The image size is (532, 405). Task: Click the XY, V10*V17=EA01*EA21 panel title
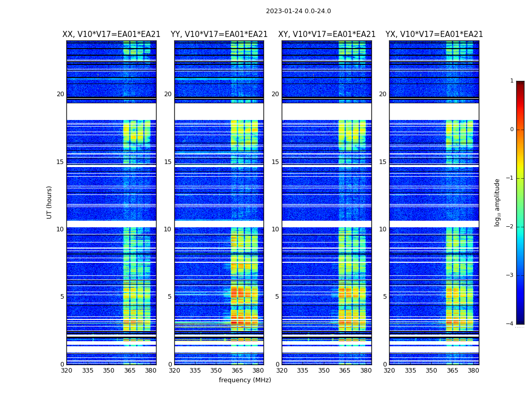pos(327,34)
